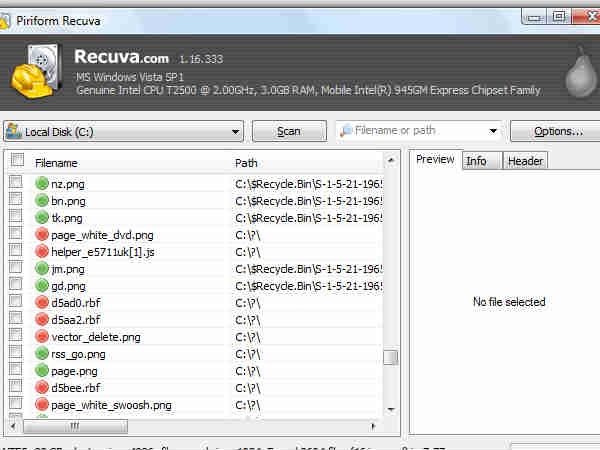This screenshot has height=450, width=600.
Task: Open the Options dialog
Action: [557, 131]
